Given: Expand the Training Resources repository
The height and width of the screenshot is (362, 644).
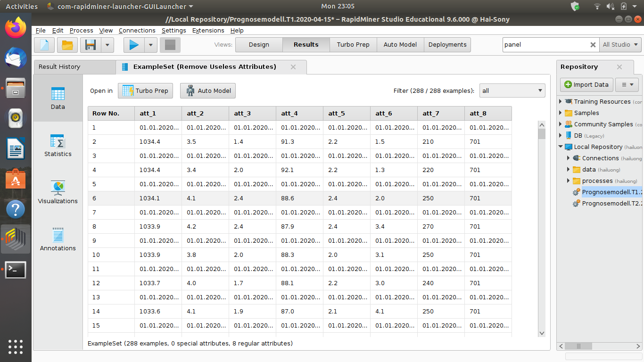Looking at the screenshot, I should 561,101.
